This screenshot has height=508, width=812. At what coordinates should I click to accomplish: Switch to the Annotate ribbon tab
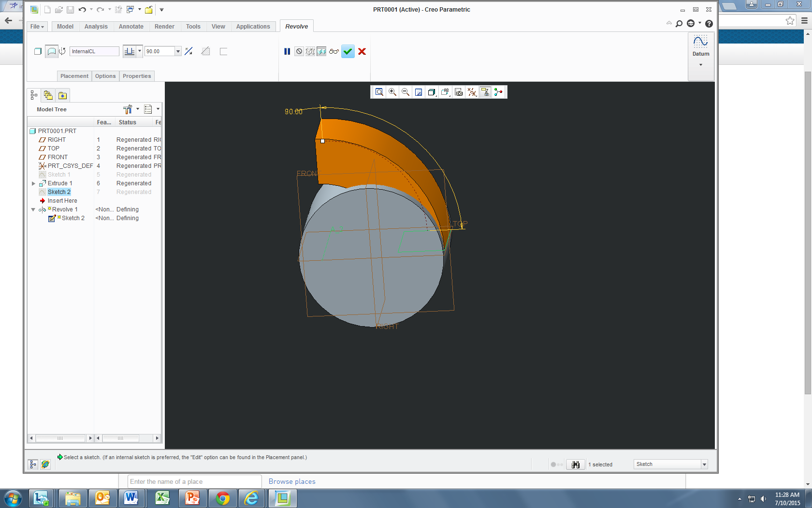click(131, 27)
